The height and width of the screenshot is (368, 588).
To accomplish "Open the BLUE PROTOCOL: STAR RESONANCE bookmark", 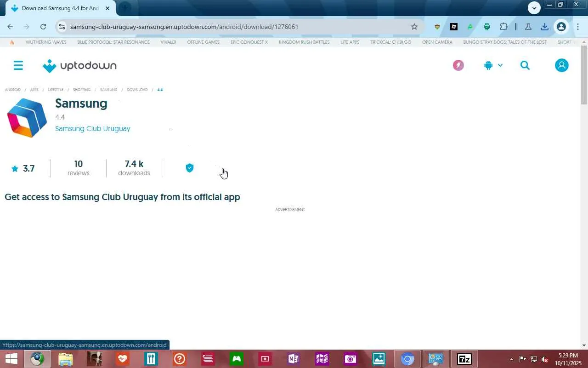I will pos(113,42).
